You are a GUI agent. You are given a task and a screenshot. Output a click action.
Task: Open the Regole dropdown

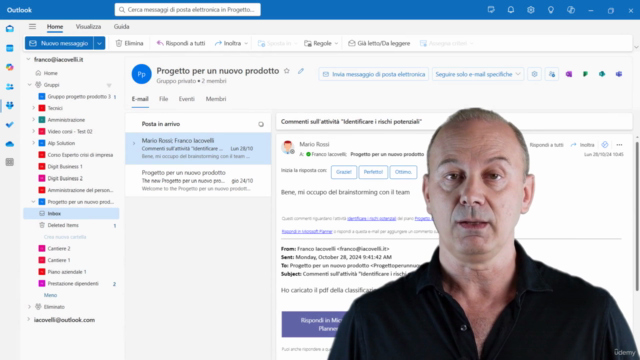(321, 43)
